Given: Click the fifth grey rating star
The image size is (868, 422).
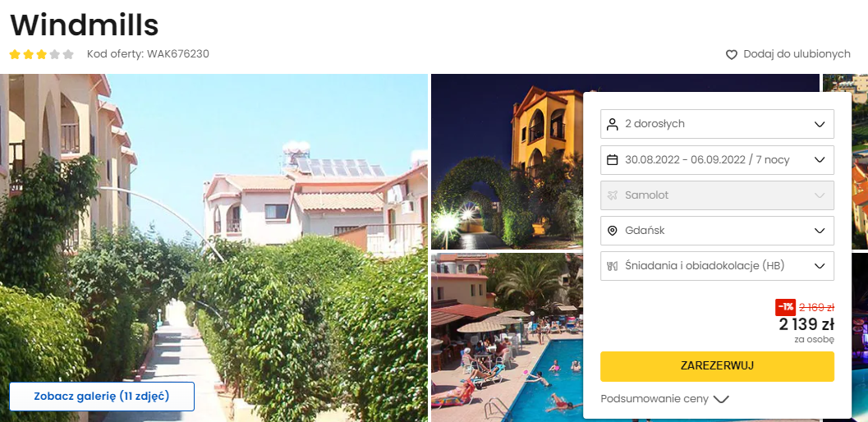Looking at the screenshot, I should (68, 54).
